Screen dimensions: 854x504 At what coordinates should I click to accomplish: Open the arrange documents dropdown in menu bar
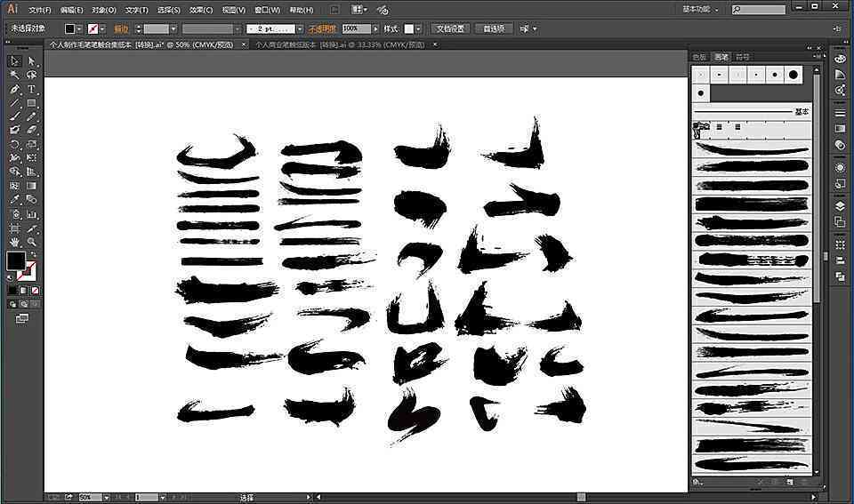359,9
